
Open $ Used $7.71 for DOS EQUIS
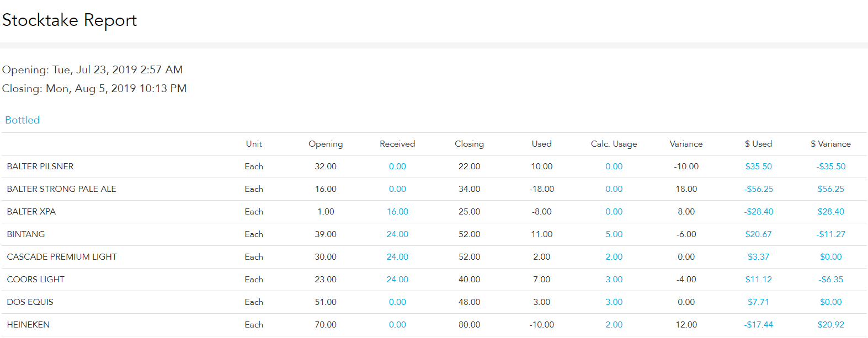[x=759, y=302]
